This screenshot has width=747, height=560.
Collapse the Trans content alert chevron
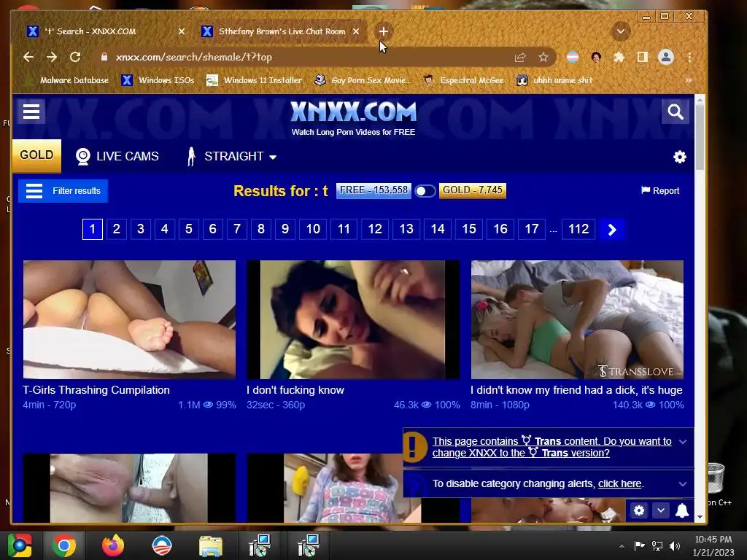pyautogui.click(x=683, y=442)
